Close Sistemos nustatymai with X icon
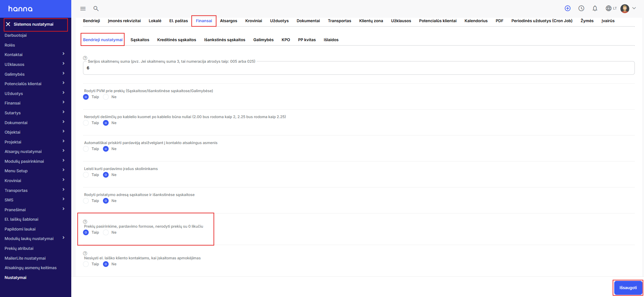This screenshot has height=297, width=644. point(8,24)
